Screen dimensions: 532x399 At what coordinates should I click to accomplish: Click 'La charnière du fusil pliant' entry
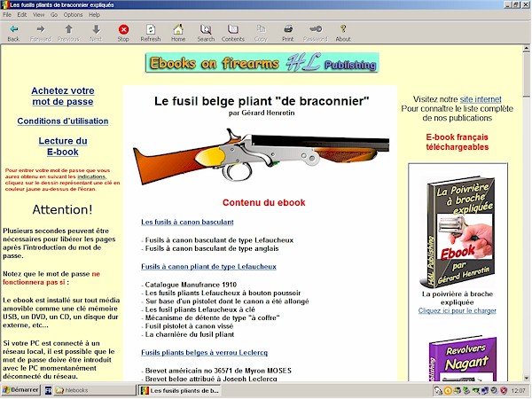click(x=190, y=334)
